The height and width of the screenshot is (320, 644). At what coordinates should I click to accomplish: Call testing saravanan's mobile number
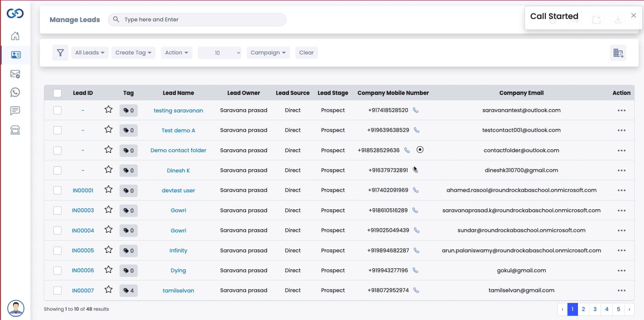pos(416,110)
